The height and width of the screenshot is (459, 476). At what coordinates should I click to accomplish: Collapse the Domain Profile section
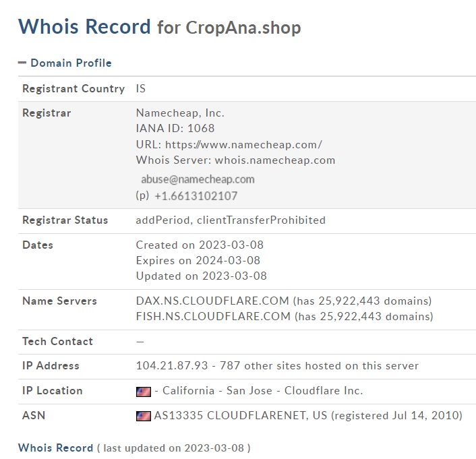[65, 63]
